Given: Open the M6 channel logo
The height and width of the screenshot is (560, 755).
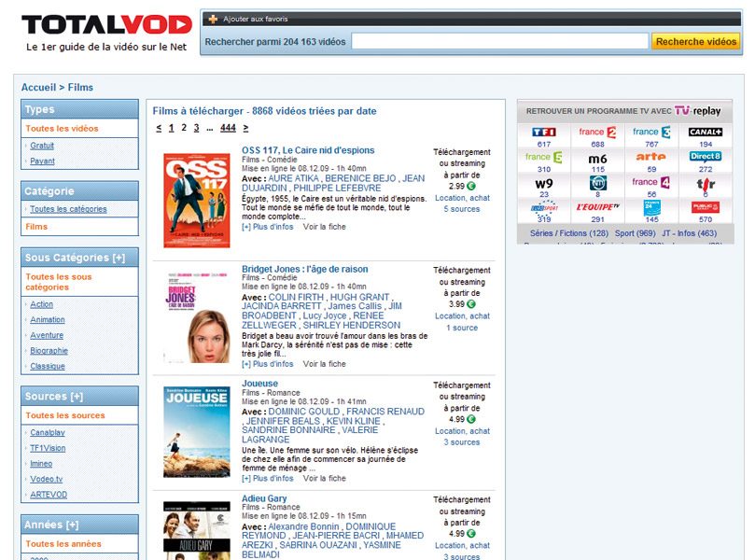Looking at the screenshot, I should point(597,159).
